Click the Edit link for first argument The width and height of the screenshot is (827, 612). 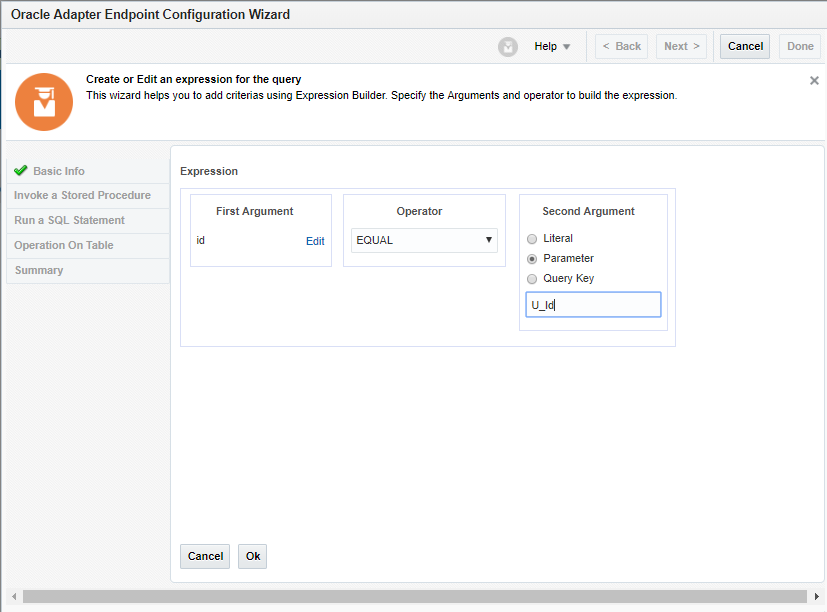(315, 241)
